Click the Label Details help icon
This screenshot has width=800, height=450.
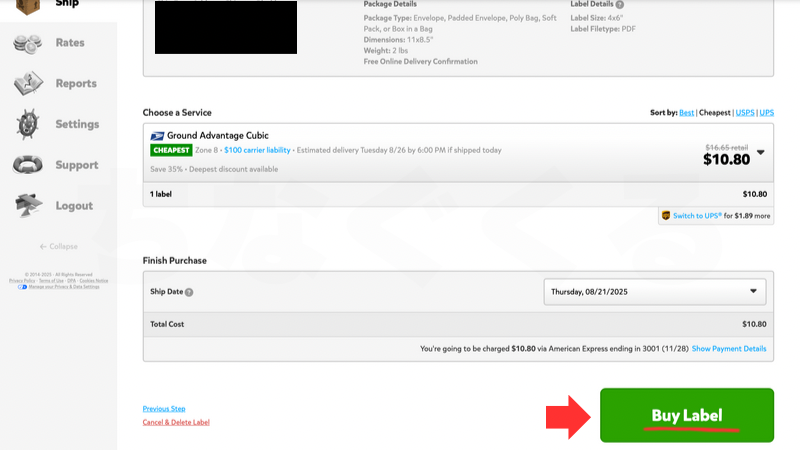tap(620, 4)
